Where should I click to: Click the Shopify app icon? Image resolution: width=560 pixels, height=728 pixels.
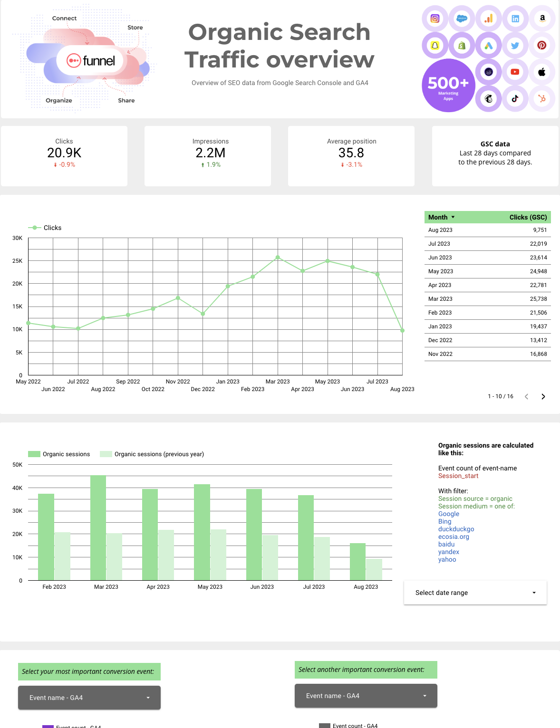click(461, 46)
